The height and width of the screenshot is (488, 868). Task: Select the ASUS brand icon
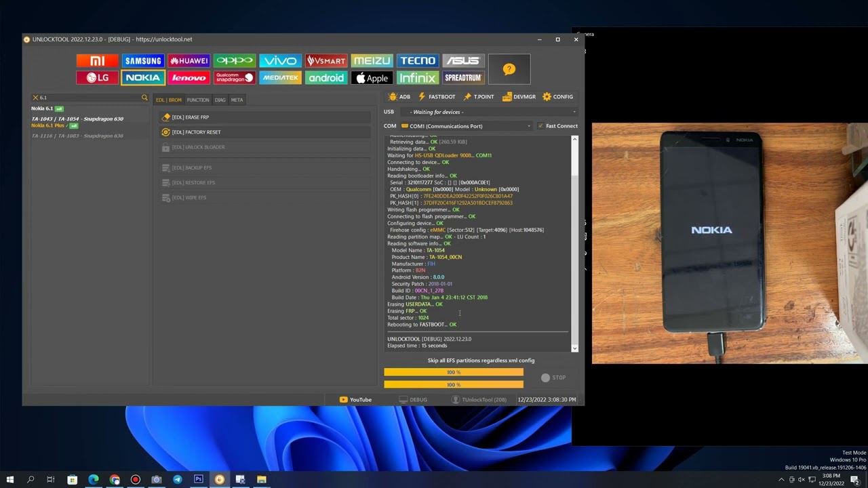[x=464, y=61]
